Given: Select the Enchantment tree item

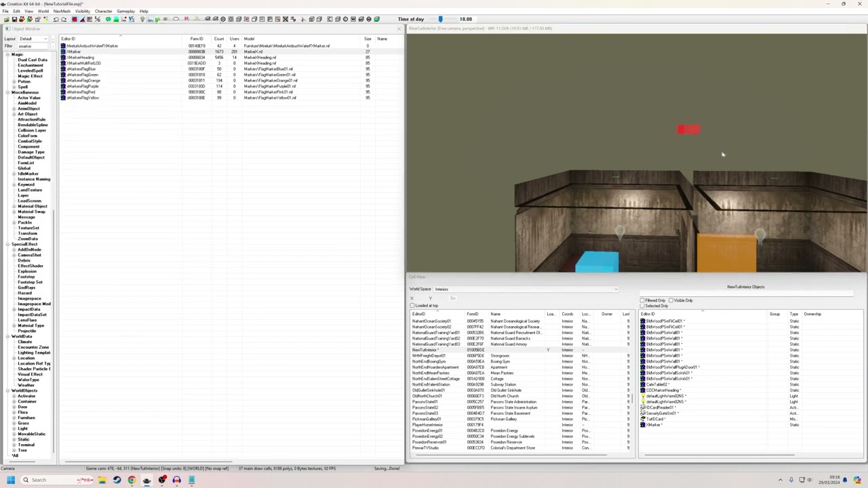Looking at the screenshot, I should coord(31,65).
